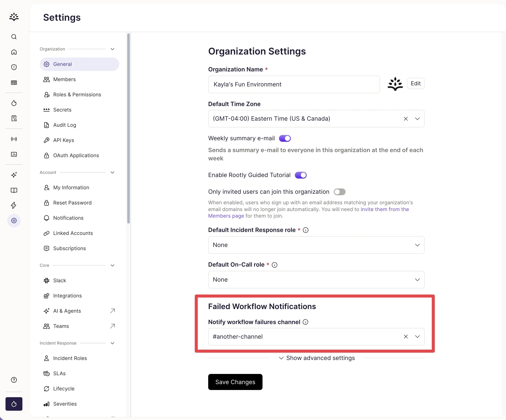Open the metrics dashboard chart icon
506x420 pixels.
(x=14, y=154)
